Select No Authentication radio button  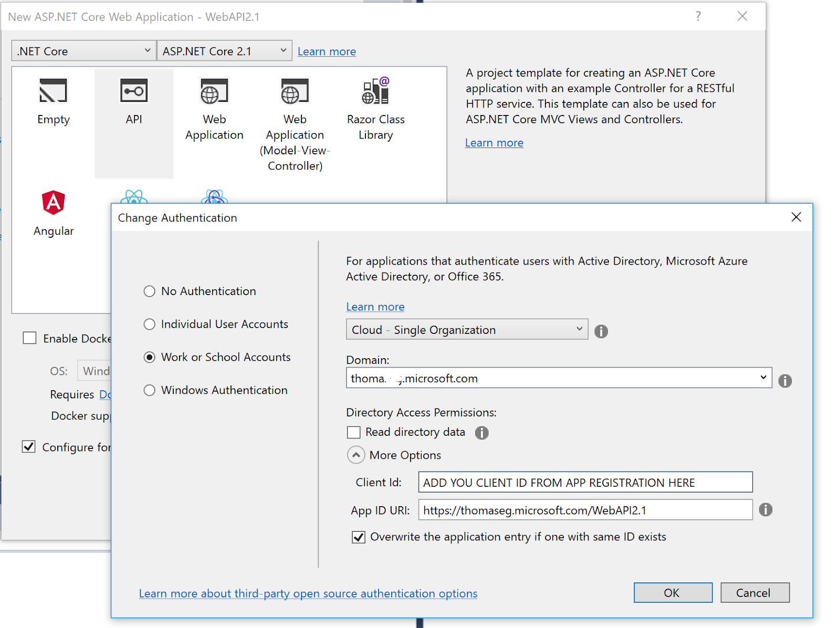[150, 291]
